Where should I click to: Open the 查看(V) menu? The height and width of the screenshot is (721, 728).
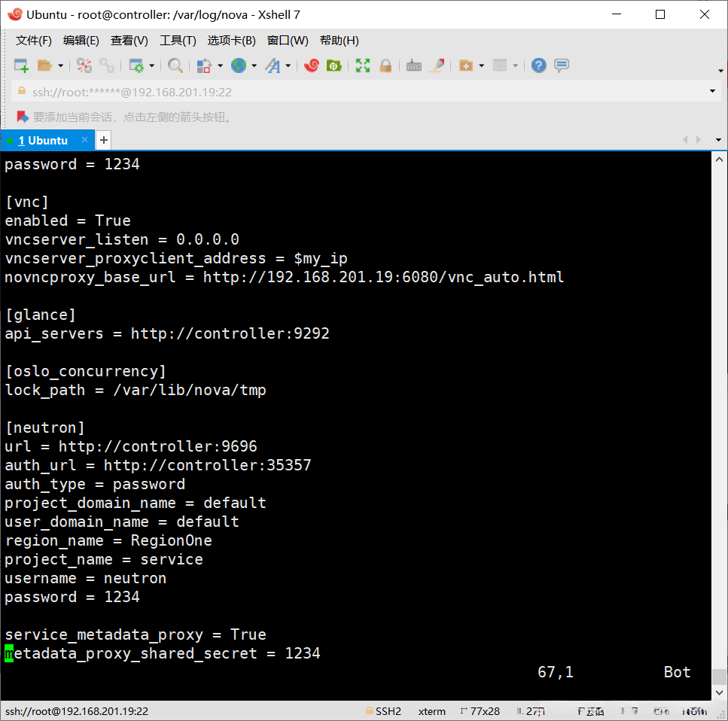129,41
